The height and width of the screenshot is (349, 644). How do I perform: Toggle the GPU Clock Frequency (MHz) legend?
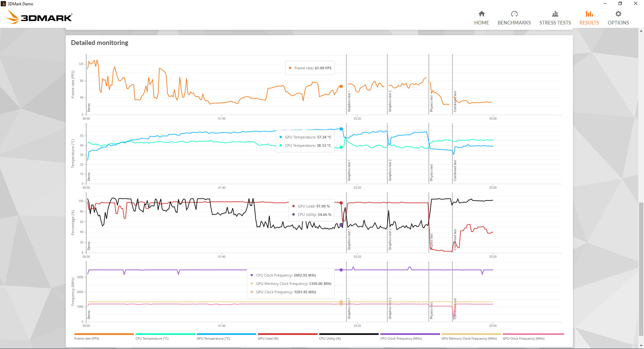533,337
